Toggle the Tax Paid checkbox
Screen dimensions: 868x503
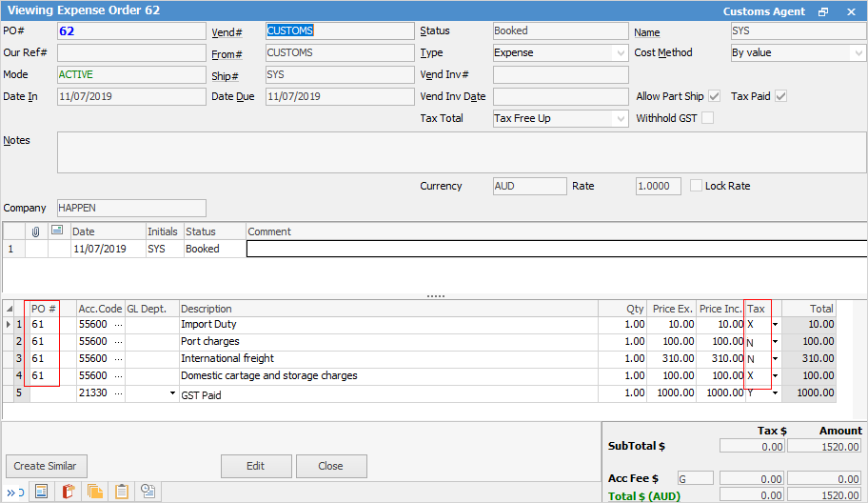pos(780,96)
